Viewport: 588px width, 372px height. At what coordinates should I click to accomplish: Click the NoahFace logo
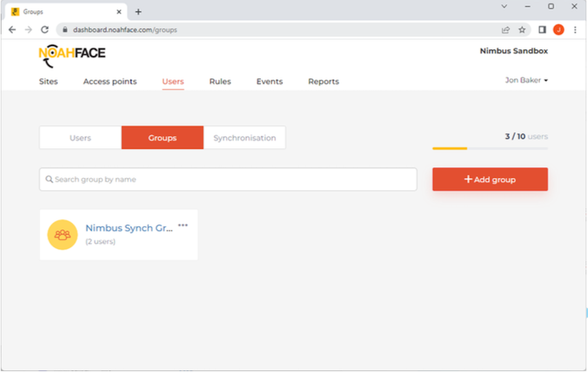tap(72, 54)
